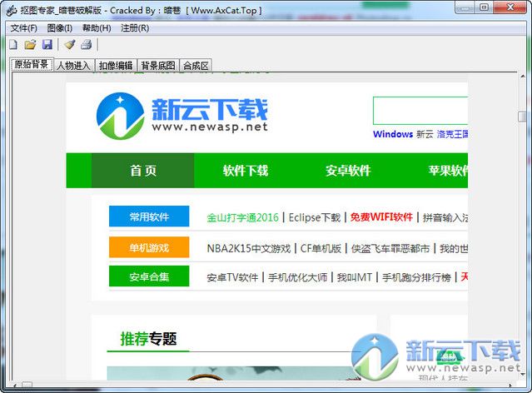Click the Eclipse下载 link

pyautogui.click(x=315, y=217)
